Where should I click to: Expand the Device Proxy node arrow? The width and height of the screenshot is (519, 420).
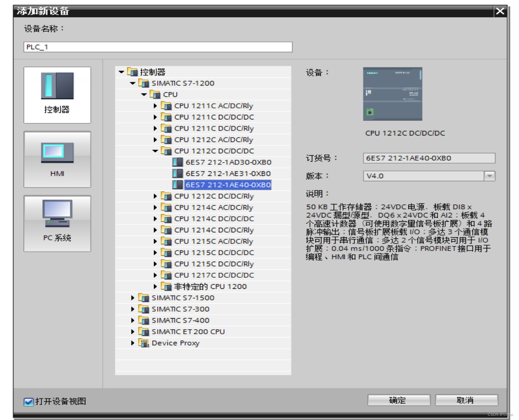(133, 343)
